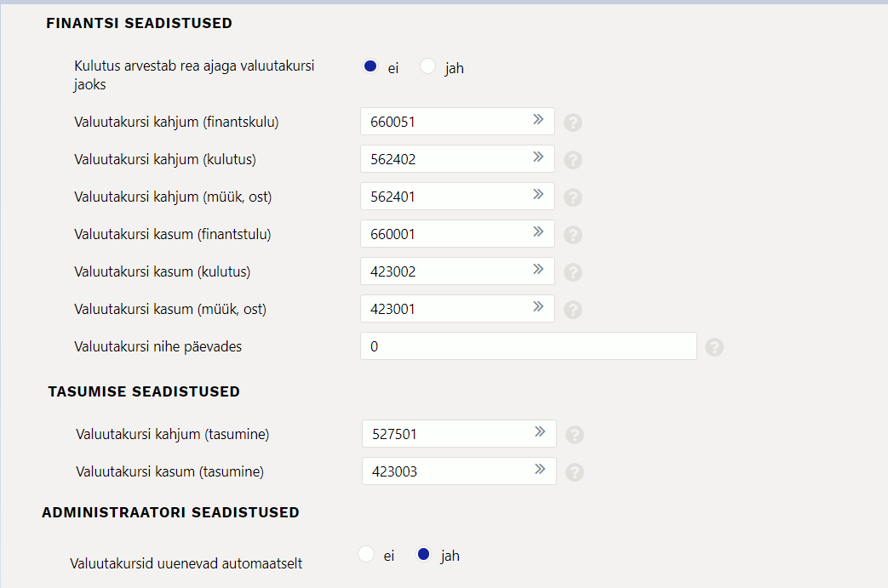Open help for Valuutakursi kahjum (müük, ost)
The image size is (888, 588).
[573, 197]
